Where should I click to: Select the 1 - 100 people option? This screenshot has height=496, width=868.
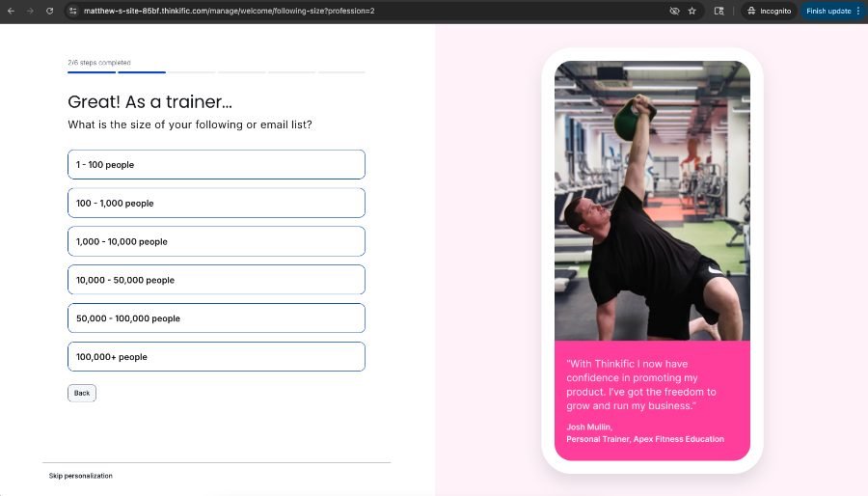(216, 164)
